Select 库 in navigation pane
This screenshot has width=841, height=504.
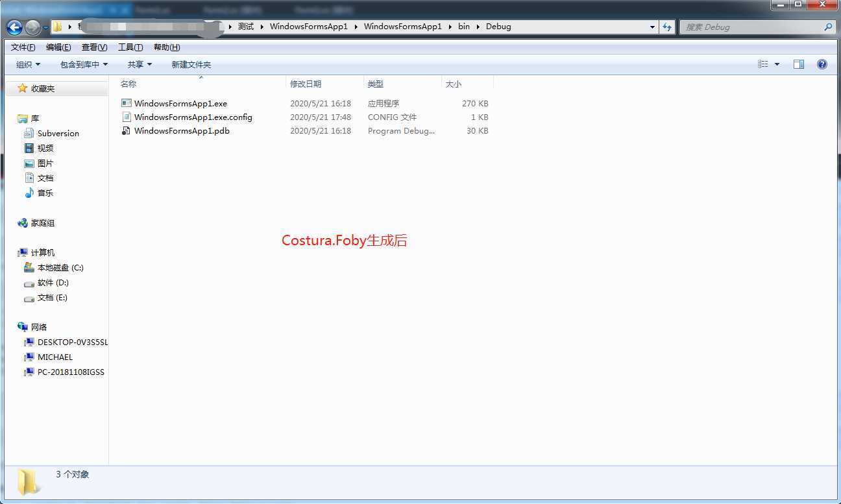coord(35,119)
